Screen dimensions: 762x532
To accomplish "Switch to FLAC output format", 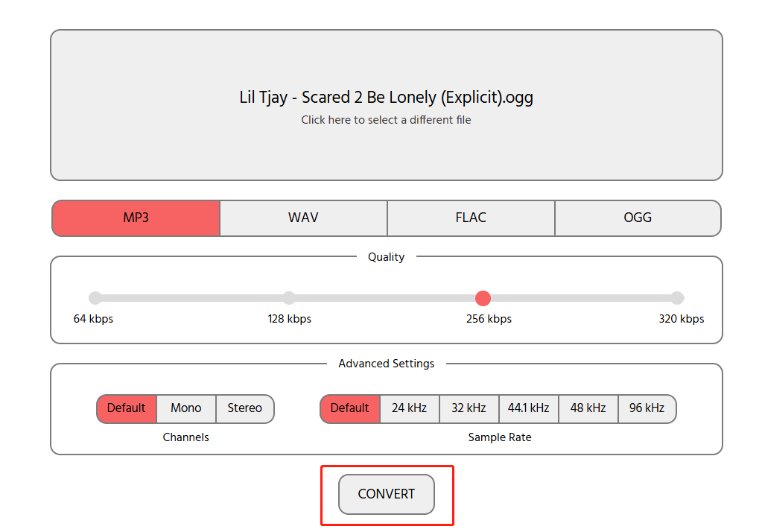I will point(471,218).
